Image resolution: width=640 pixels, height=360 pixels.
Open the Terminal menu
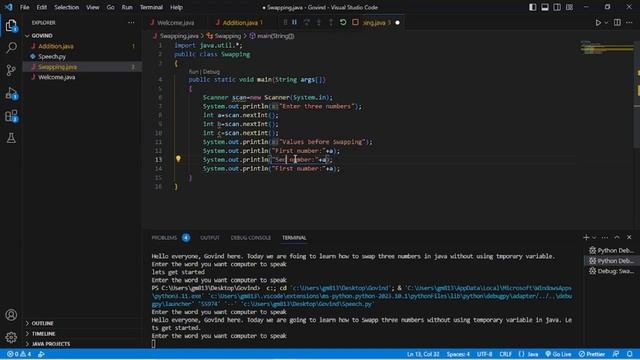pyautogui.click(x=151, y=7)
